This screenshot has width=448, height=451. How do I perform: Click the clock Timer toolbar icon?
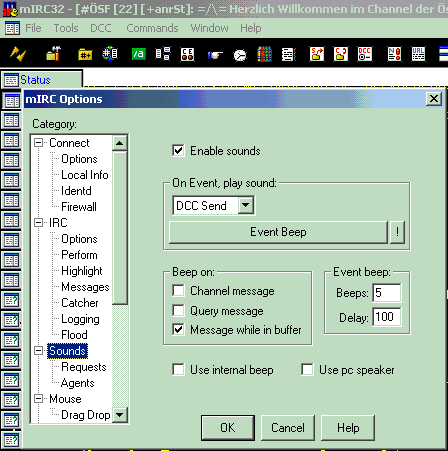[240, 55]
